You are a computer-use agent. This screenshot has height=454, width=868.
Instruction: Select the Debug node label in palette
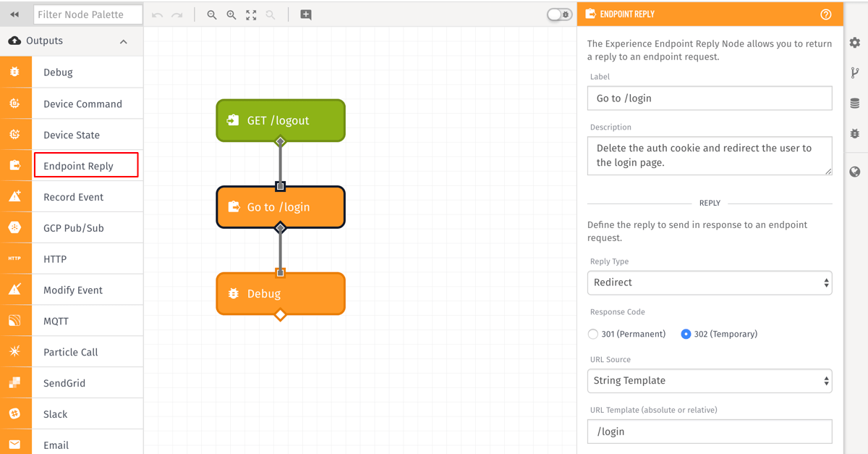[x=58, y=72]
